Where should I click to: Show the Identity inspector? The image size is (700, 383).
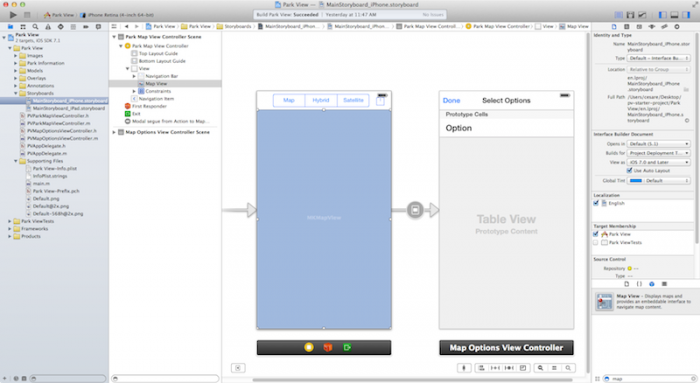639,27
